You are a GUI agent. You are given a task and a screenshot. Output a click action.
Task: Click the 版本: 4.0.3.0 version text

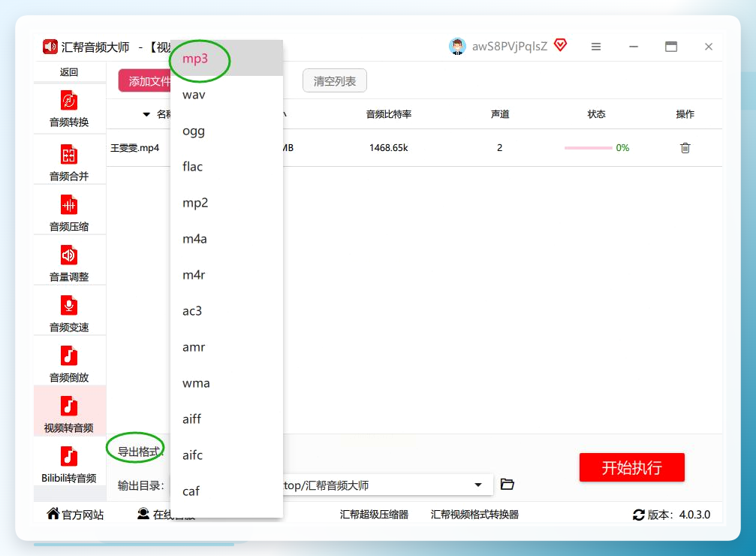click(x=679, y=515)
